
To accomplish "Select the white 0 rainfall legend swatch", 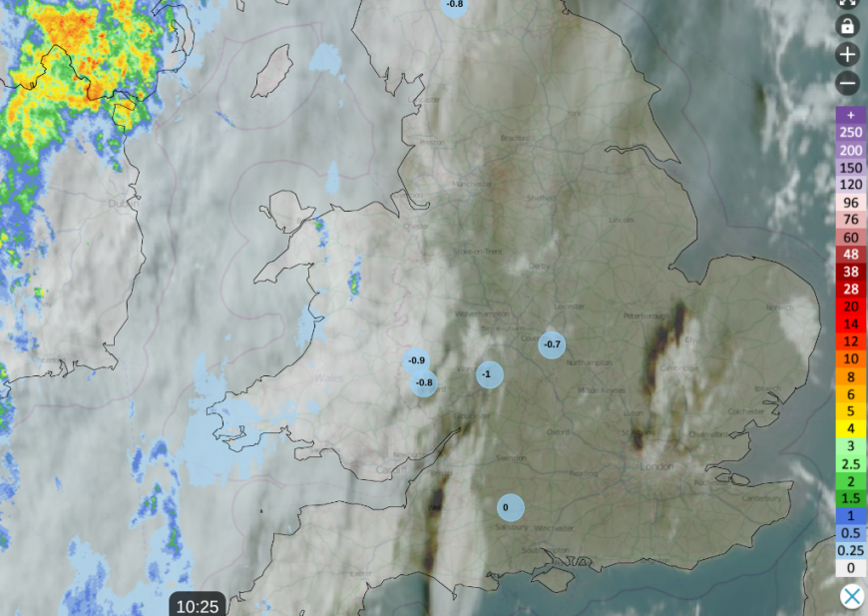I will (851, 568).
